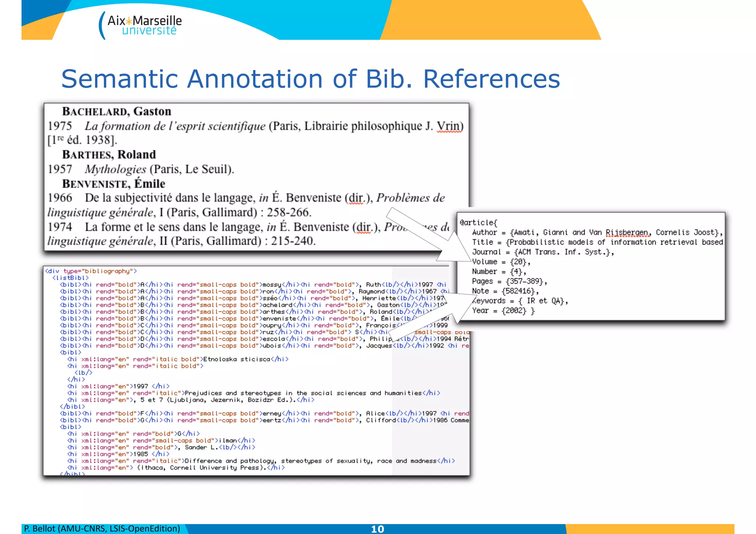Click the XML bibl row containing 'escola'
Viewport: 756px width, 534px height.
264,339
